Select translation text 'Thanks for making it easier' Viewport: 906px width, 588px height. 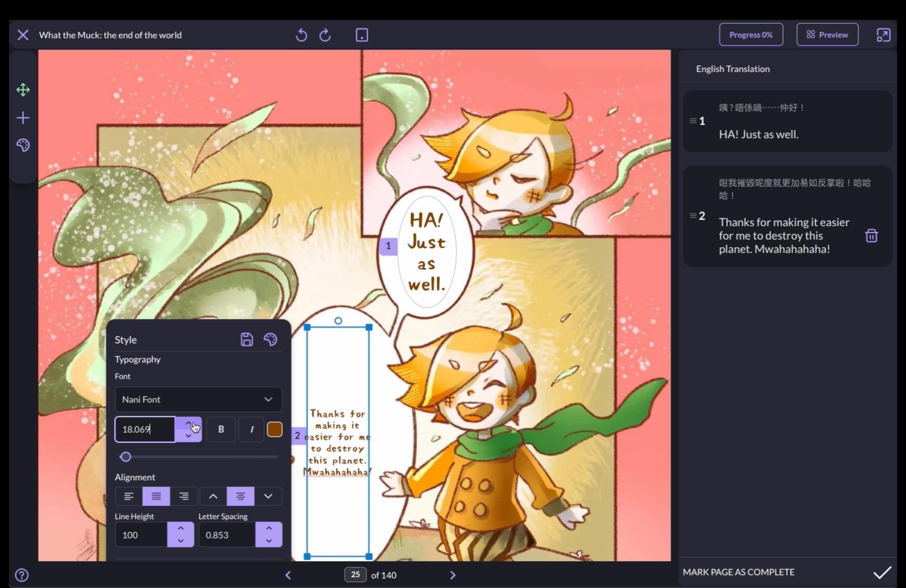tap(784, 222)
